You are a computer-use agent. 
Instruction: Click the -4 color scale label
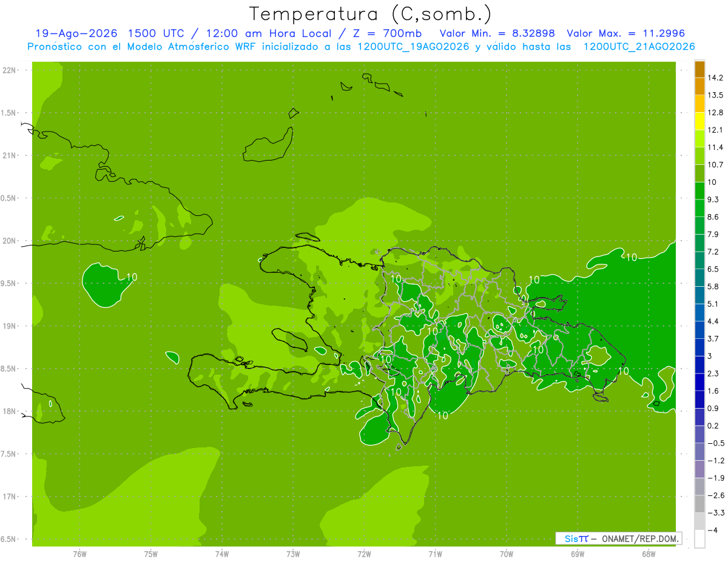pos(713,530)
